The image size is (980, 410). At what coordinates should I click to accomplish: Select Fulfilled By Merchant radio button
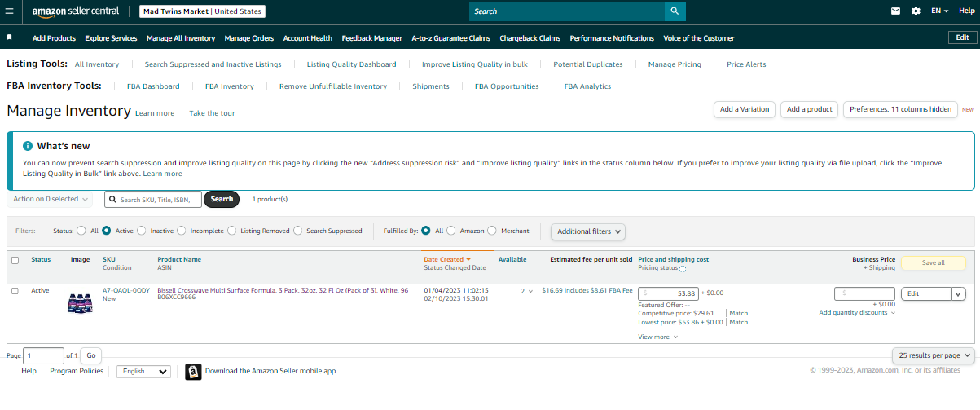tap(491, 231)
